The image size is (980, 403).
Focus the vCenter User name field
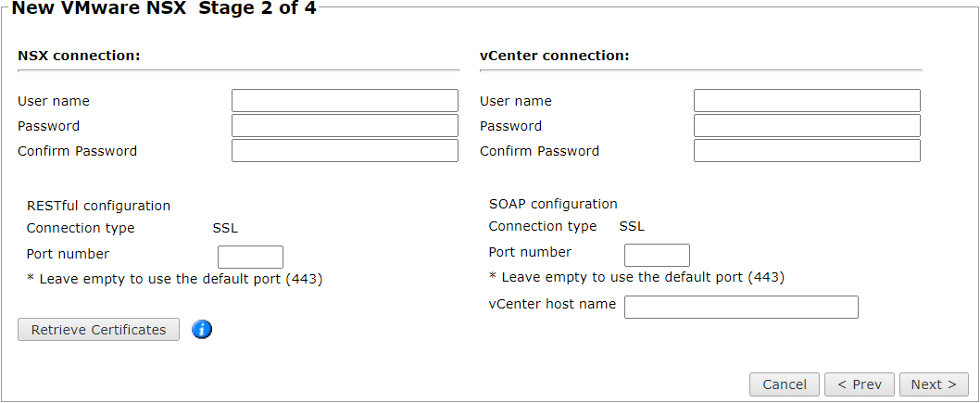pos(807,101)
